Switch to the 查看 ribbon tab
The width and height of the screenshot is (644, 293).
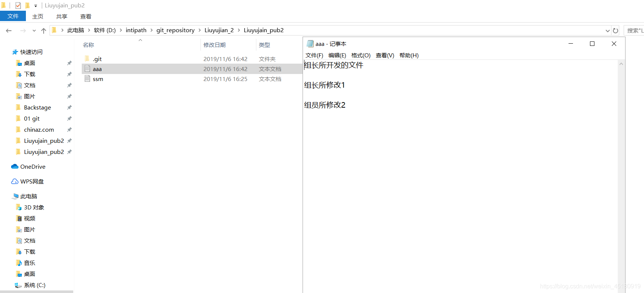point(86,16)
